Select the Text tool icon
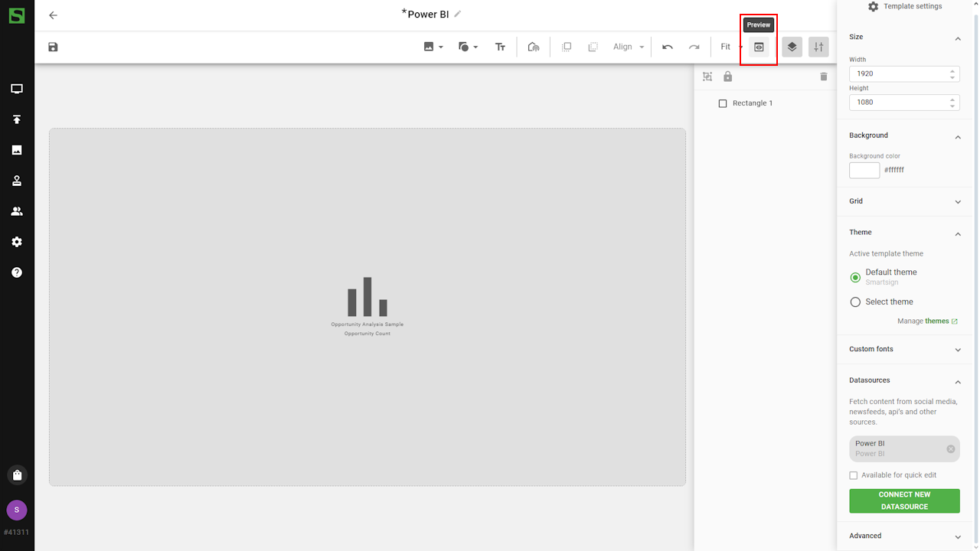The image size is (980, 551). click(500, 47)
